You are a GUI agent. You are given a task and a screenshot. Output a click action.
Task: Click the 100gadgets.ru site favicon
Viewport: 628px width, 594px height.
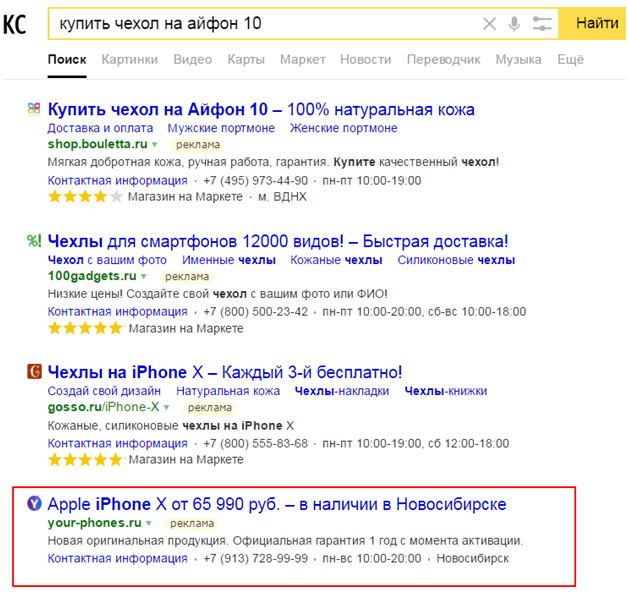[x=34, y=241]
